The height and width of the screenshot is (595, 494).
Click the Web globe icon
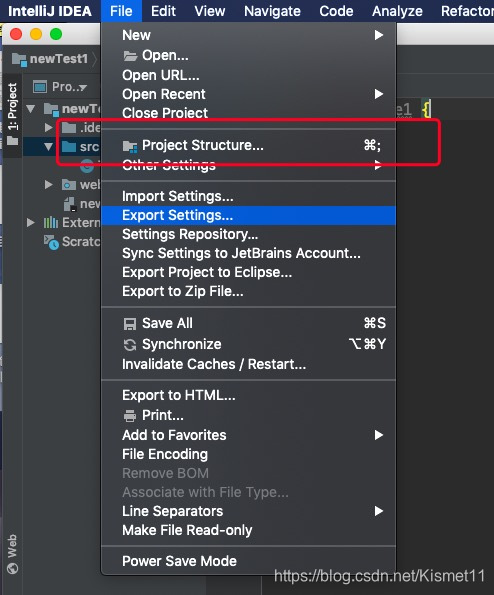coord(13,568)
